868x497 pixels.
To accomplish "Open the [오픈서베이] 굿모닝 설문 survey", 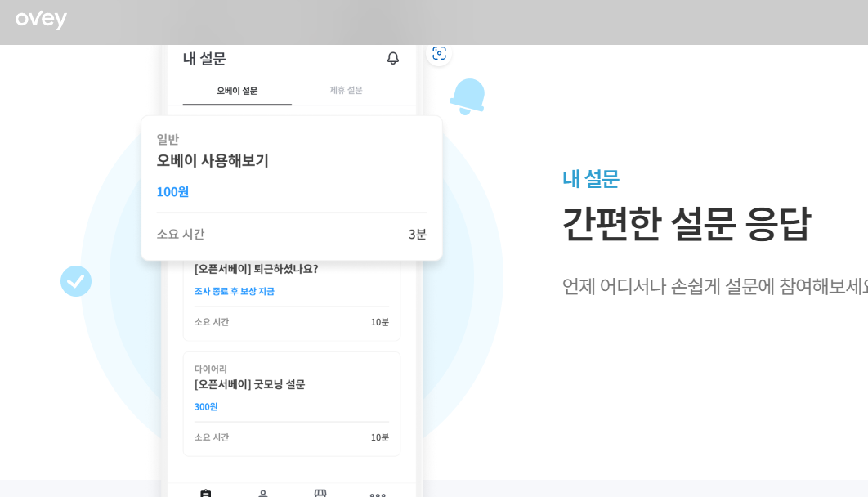I will tap(249, 384).
